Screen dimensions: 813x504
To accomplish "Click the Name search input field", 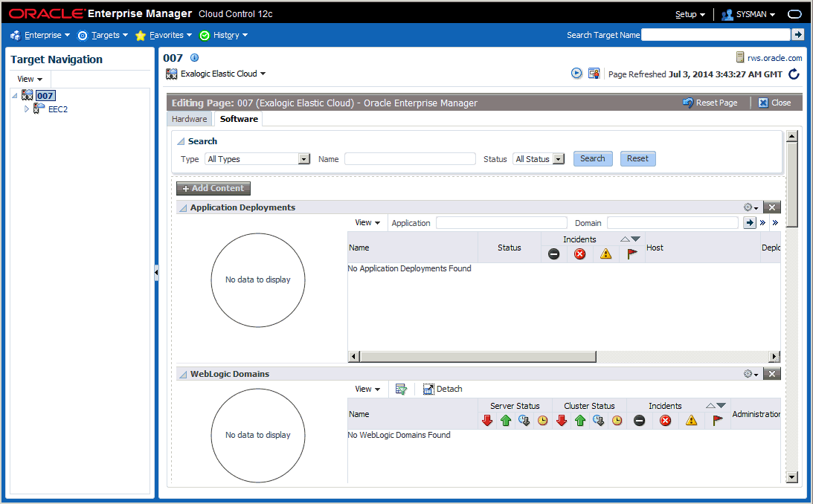I will tap(410, 158).
